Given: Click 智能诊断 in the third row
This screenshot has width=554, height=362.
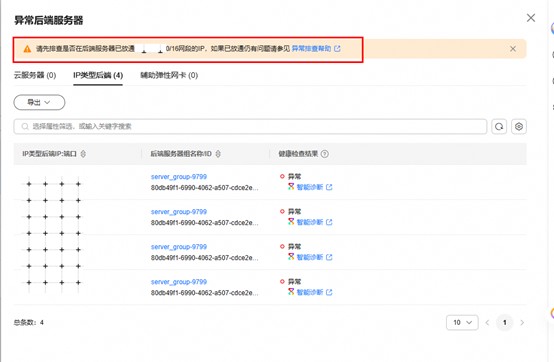Looking at the screenshot, I should (x=310, y=257).
